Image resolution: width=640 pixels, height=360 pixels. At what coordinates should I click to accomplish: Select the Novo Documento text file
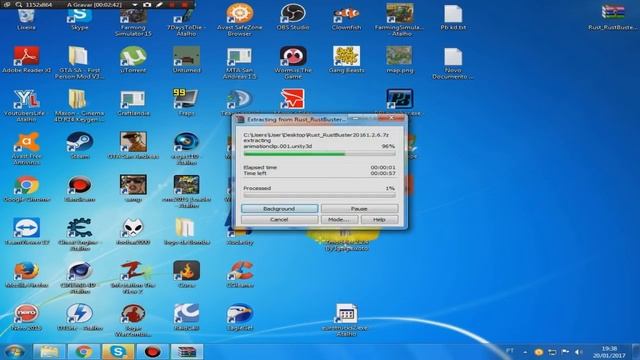453,64
